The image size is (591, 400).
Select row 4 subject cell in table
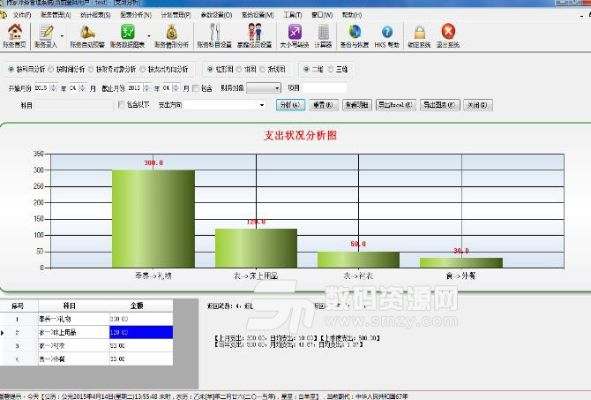pyautogui.click(x=73, y=359)
